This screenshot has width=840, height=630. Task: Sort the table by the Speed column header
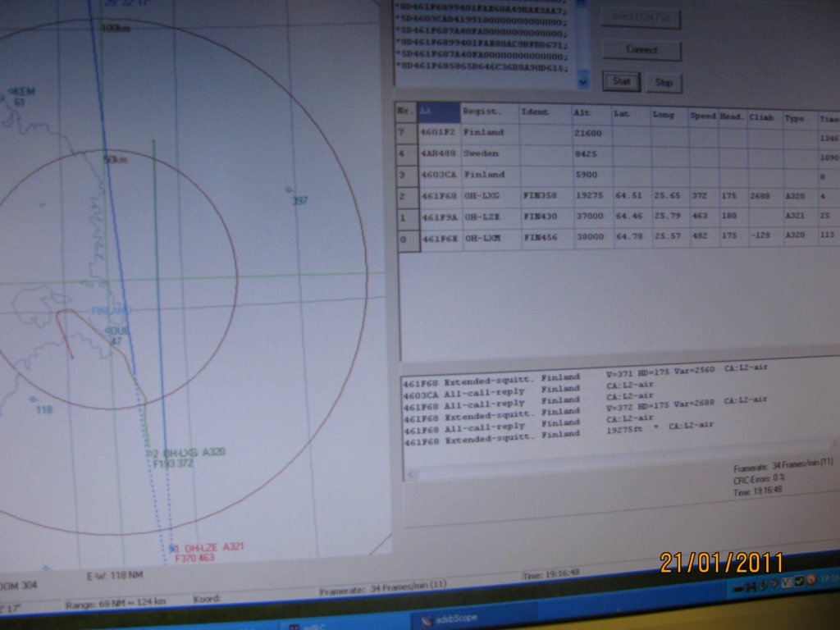point(702,116)
